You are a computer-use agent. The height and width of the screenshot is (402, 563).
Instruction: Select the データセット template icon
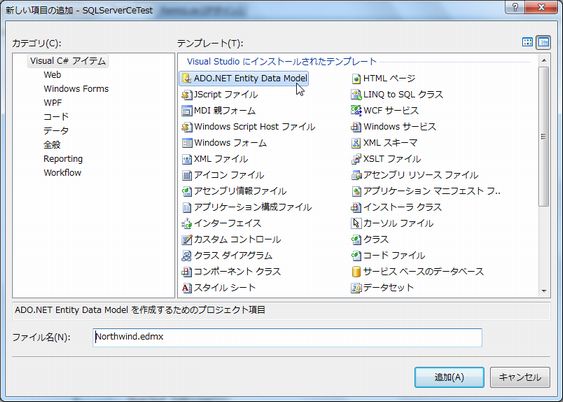click(356, 288)
